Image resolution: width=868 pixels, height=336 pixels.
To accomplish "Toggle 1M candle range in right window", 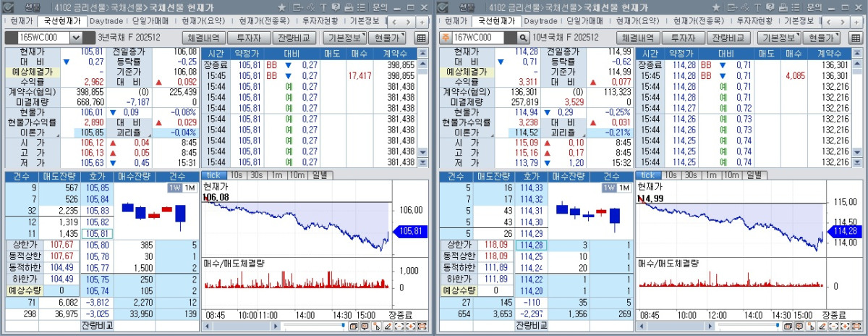I will [x=624, y=188].
